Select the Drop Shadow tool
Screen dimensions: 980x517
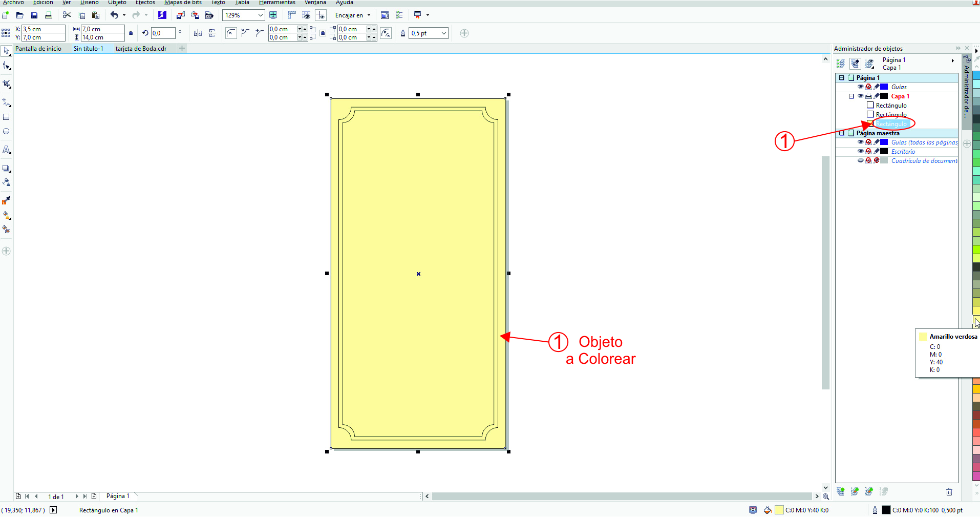click(6, 168)
